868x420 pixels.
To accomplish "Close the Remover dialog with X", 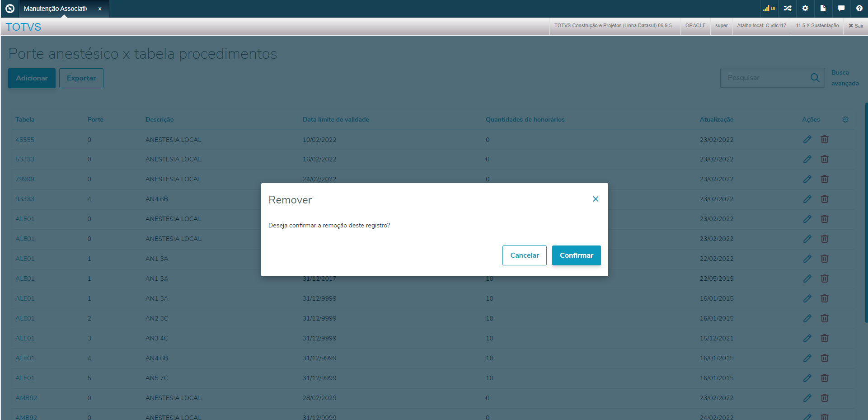I will pos(596,199).
